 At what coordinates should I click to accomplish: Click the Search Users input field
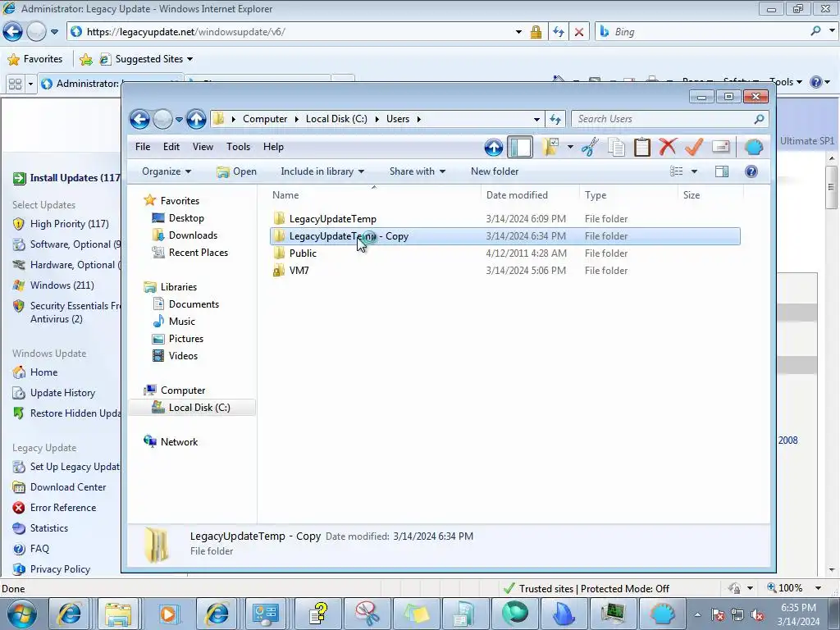pos(662,119)
